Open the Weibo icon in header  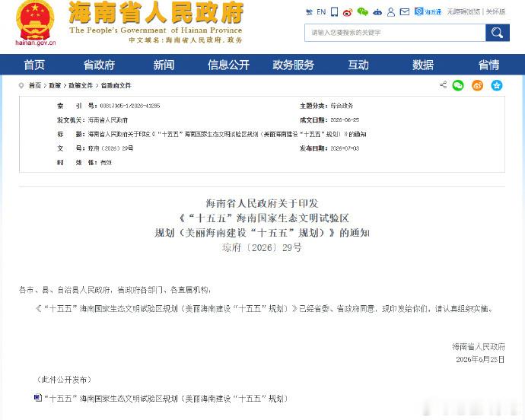coord(348,12)
